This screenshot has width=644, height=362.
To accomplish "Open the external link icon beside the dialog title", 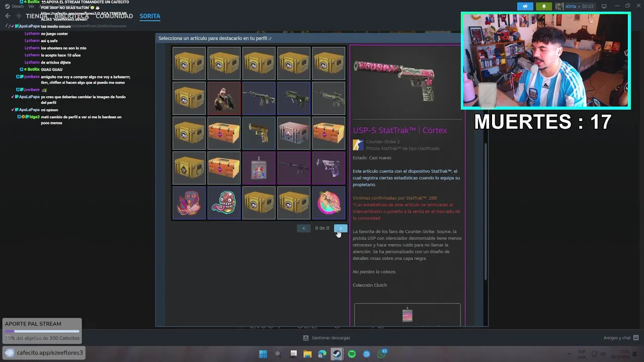I will [270, 39].
